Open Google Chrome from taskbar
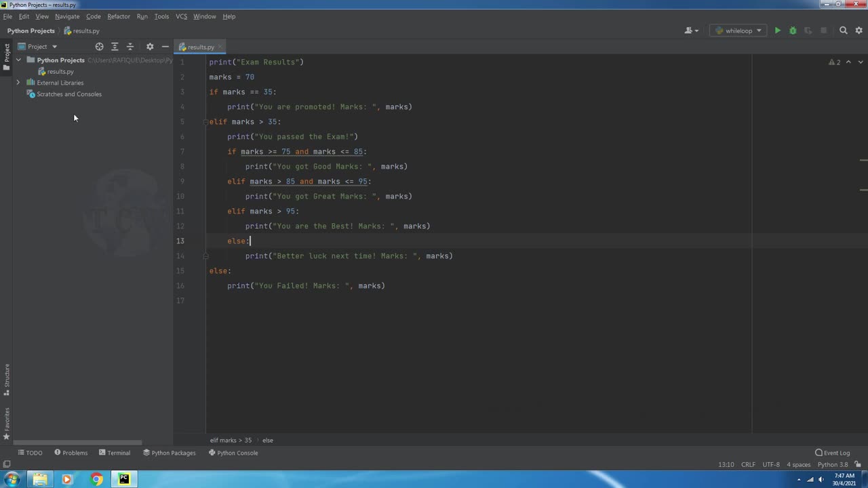 [x=97, y=479]
